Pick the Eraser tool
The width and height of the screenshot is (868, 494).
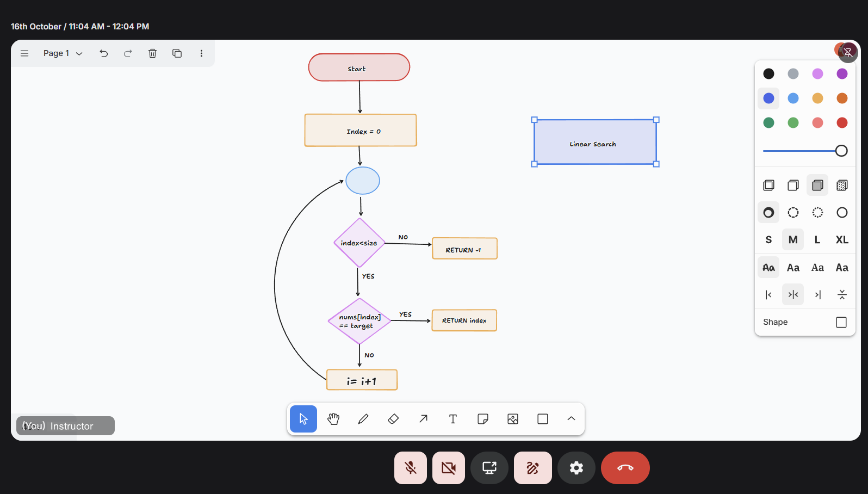(x=393, y=419)
